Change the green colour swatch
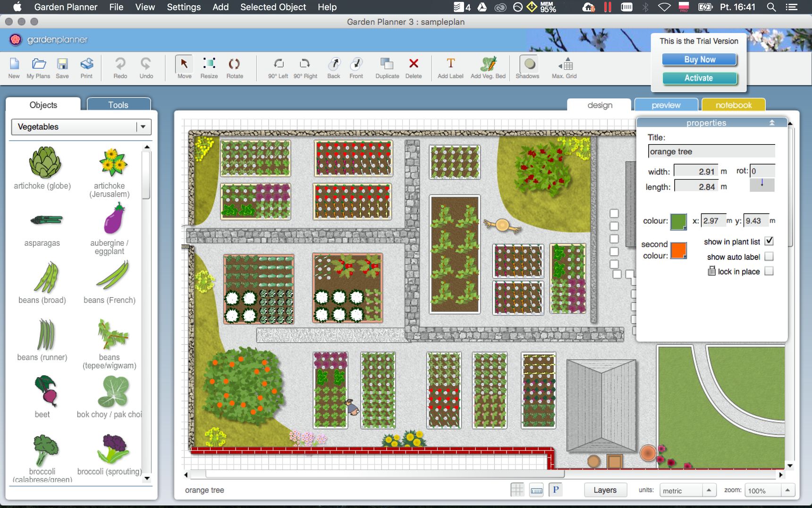The width and height of the screenshot is (812, 508). pos(678,221)
